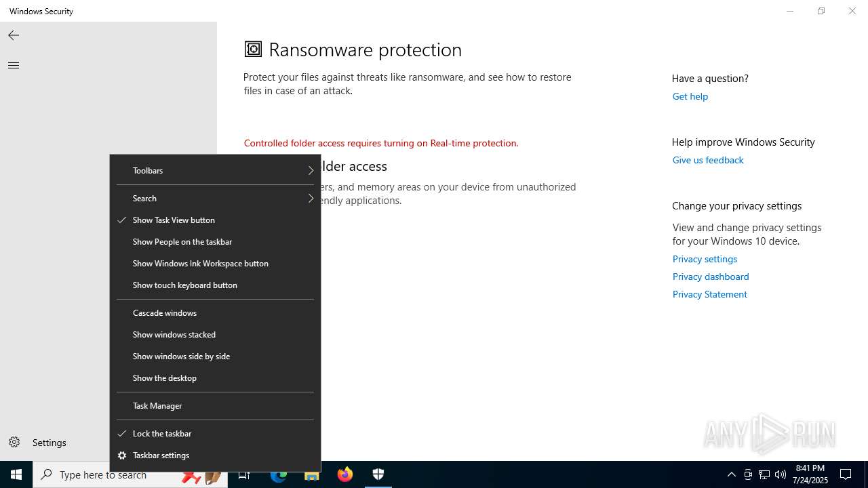This screenshot has height=488, width=868.
Task: Enable Show People on the taskbar
Action: point(215,242)
